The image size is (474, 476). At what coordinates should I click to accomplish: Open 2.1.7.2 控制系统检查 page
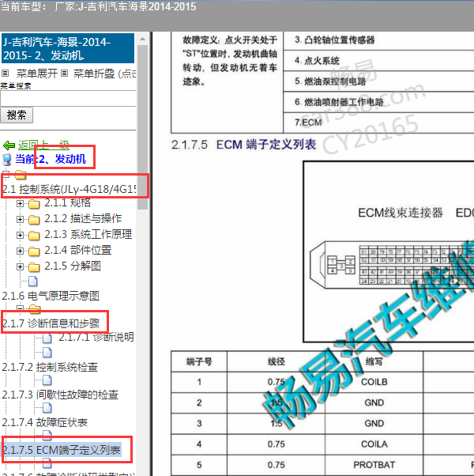pos(50,368)
